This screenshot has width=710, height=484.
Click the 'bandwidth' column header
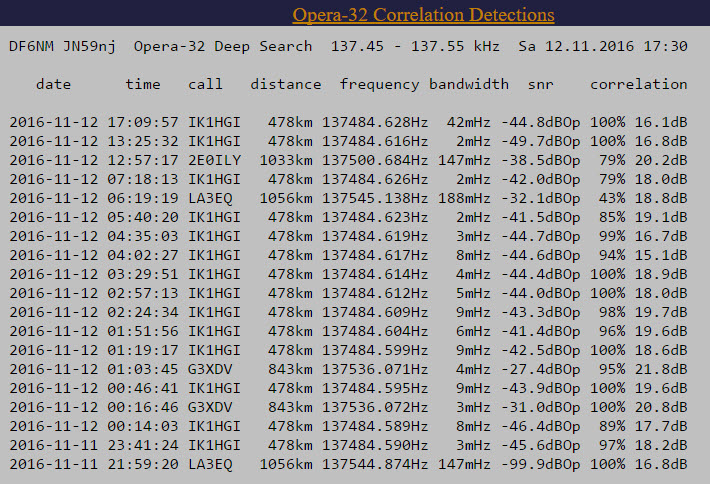tap(469, 84)
